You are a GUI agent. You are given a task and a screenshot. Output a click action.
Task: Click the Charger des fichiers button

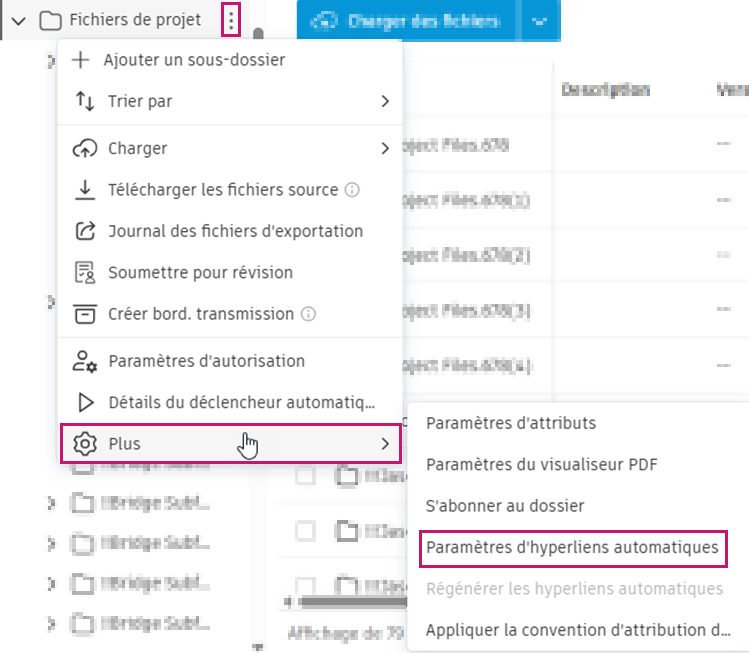click(406, 20)
